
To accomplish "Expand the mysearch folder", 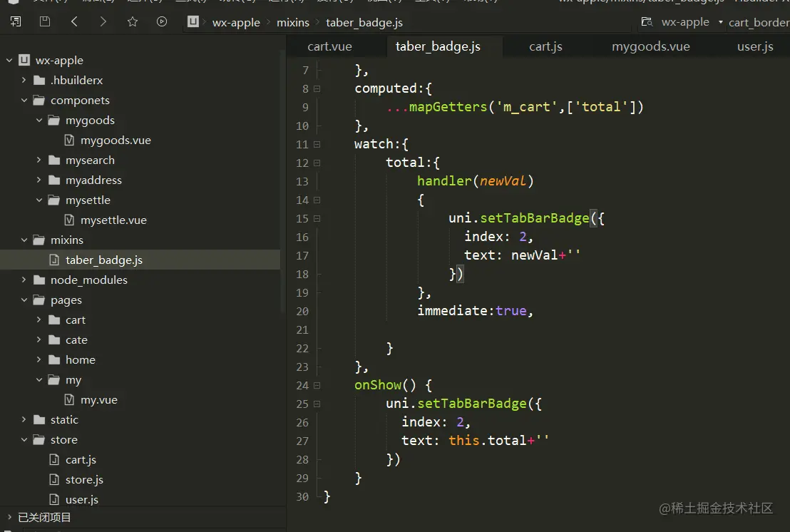I will [x=39, y=160].
